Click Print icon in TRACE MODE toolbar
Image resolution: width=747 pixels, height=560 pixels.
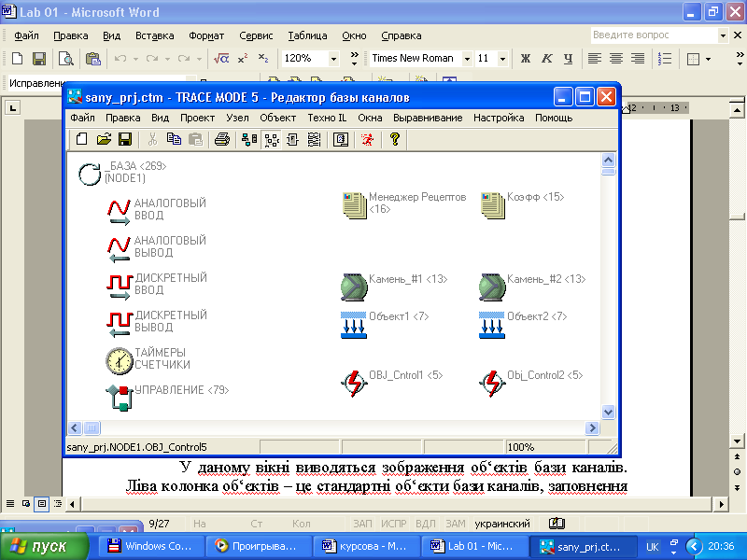point(222,139)
